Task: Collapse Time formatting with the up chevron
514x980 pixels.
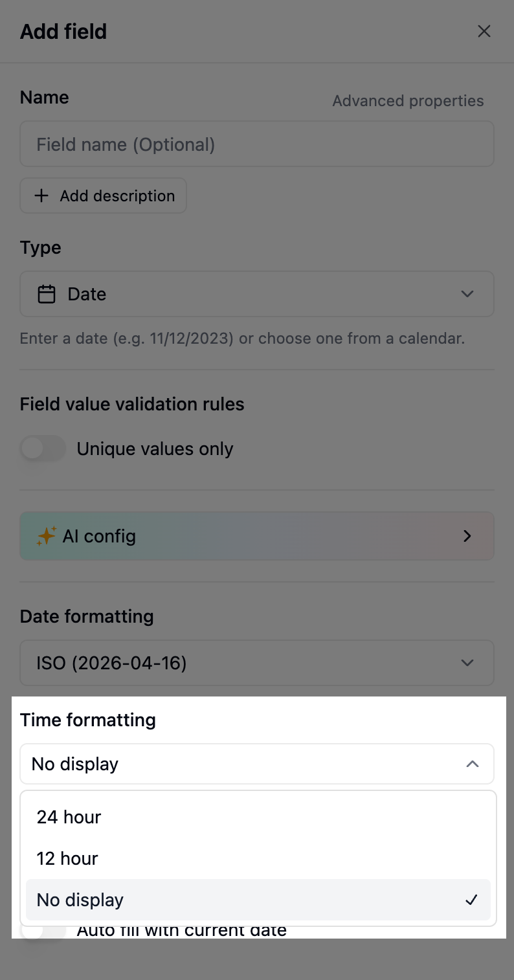Action: point(473,764)
